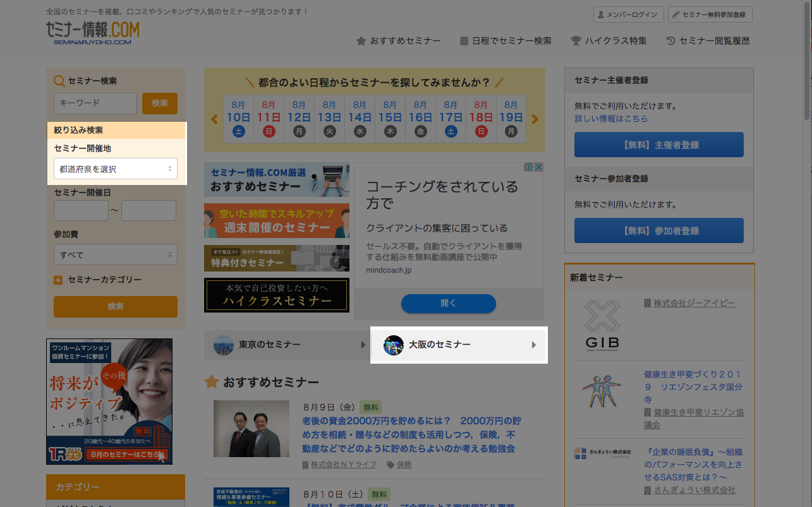Click the GIB company logo thumbnail
812x507 pixels.
tap(601, 325)
